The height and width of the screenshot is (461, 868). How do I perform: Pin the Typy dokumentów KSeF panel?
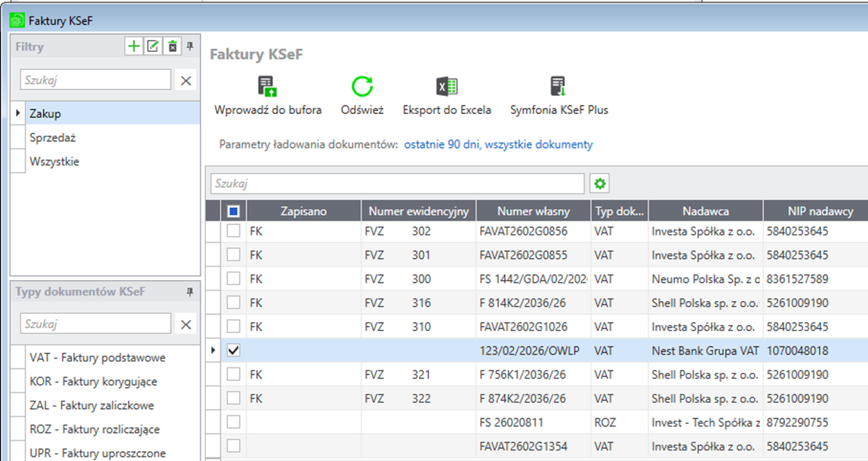click(190, 292)
